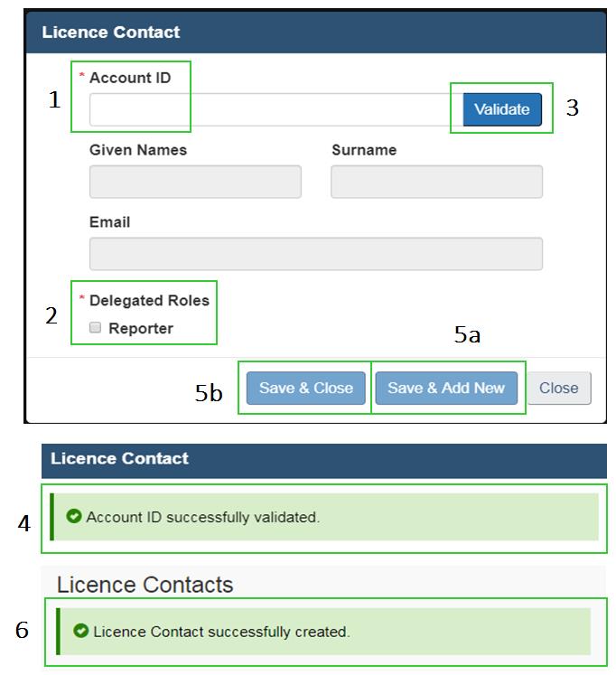Click the Licence Contacts page heading
The width and height of the screenshot is (616, 675).
145,585
